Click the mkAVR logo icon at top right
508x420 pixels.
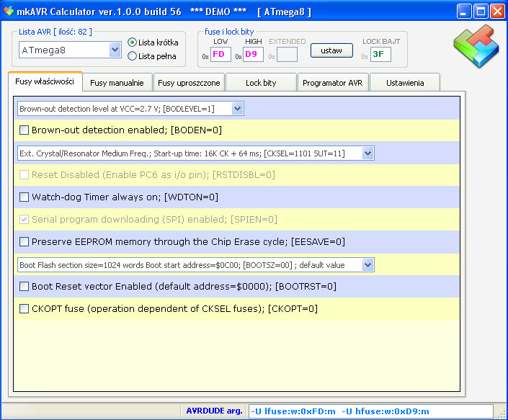coord(476,46)
